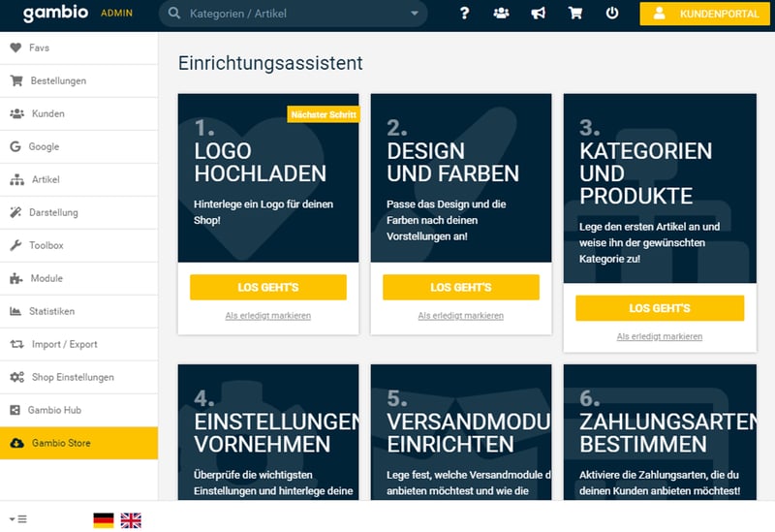Click the magic wand icon beside Darstellung
Image resolution: width=775 pixels, height=532 pixels.
coord(15,212)
